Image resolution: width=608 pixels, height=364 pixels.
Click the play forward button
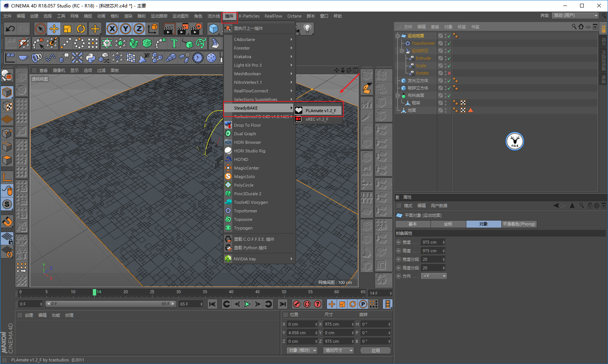pos(247,304)
